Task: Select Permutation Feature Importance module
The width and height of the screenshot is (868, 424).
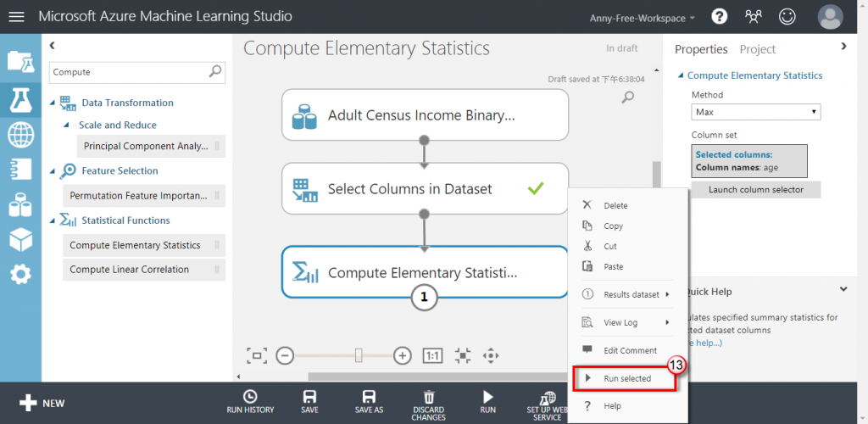Action: coord(144,195)
